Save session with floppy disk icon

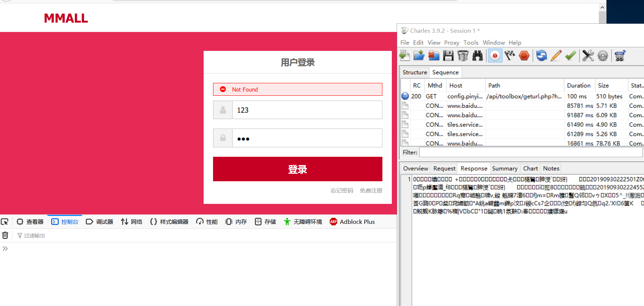coord(448,56)
